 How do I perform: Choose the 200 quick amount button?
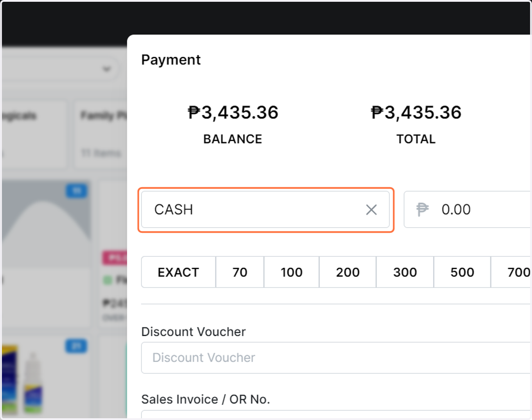coord(348,272)
